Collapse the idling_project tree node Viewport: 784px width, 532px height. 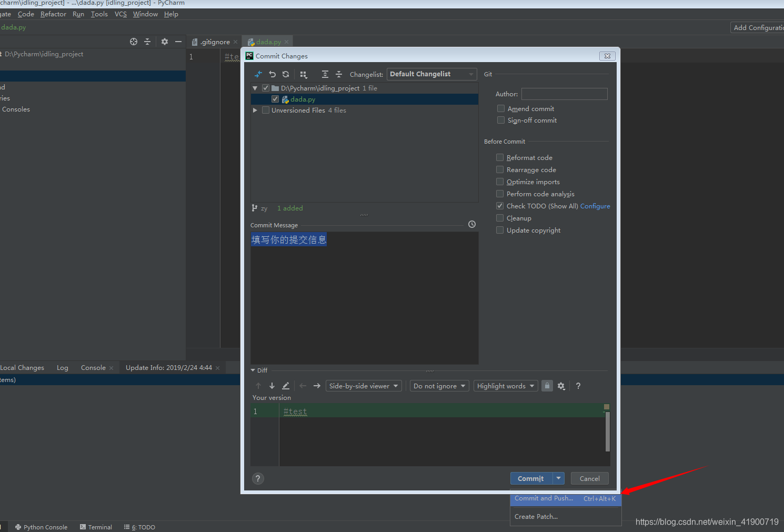255,88
